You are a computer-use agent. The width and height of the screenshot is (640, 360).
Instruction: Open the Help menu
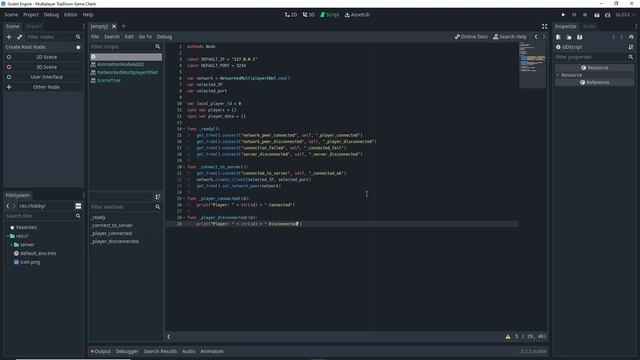click(88, 15)
